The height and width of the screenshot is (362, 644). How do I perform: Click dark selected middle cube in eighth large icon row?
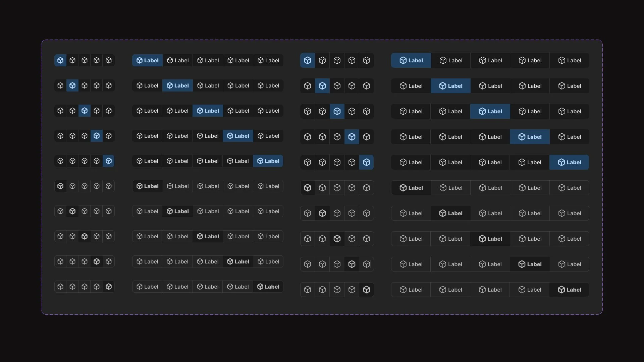(x=337, y=239)
